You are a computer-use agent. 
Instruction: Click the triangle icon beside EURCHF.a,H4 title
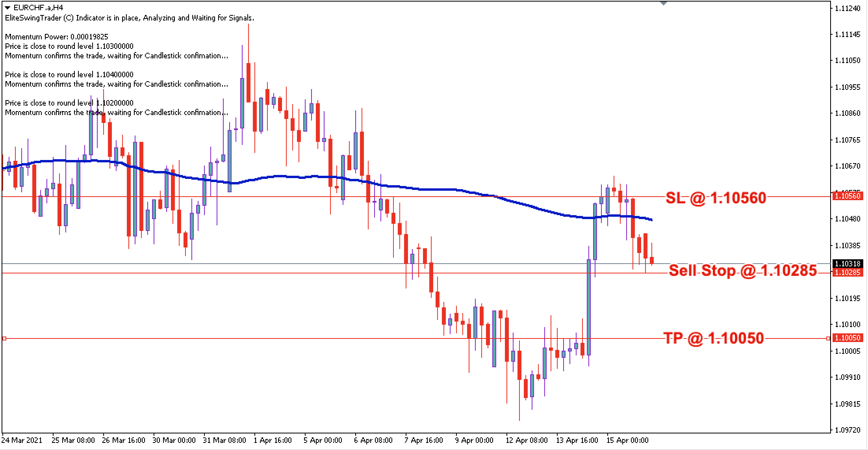[7, 7]
